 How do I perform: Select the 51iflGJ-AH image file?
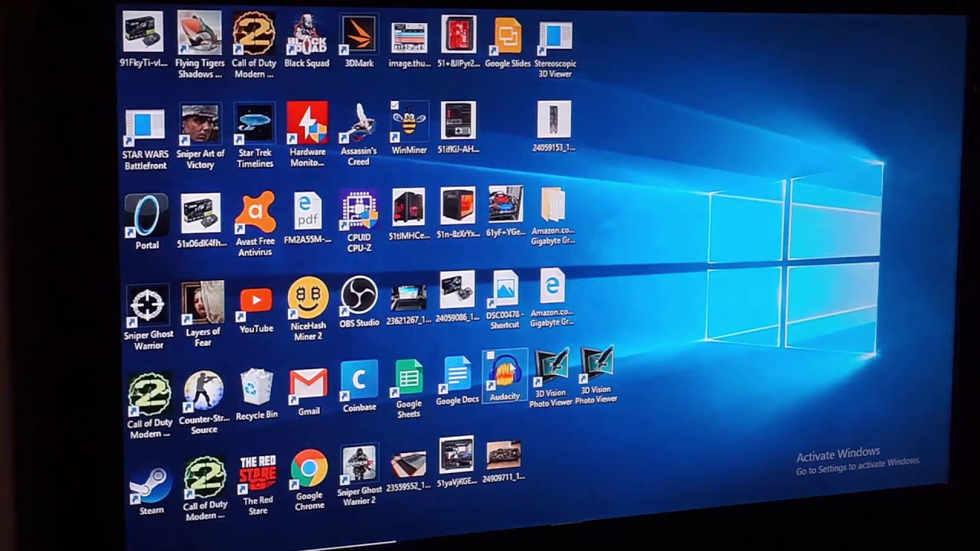(458, 127)
